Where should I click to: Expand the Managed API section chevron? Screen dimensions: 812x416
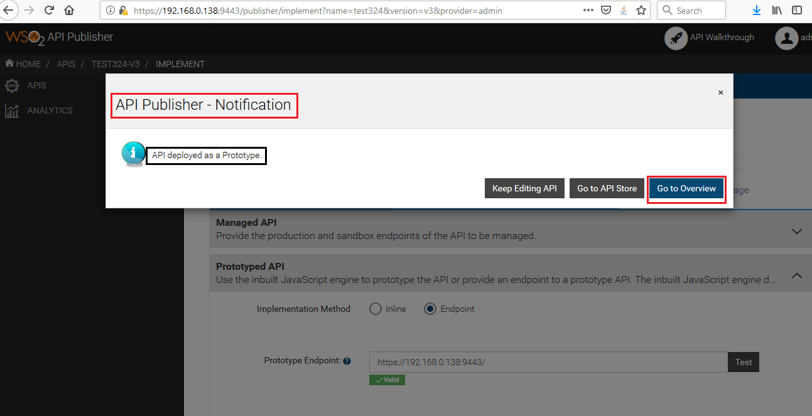[797, 231]
